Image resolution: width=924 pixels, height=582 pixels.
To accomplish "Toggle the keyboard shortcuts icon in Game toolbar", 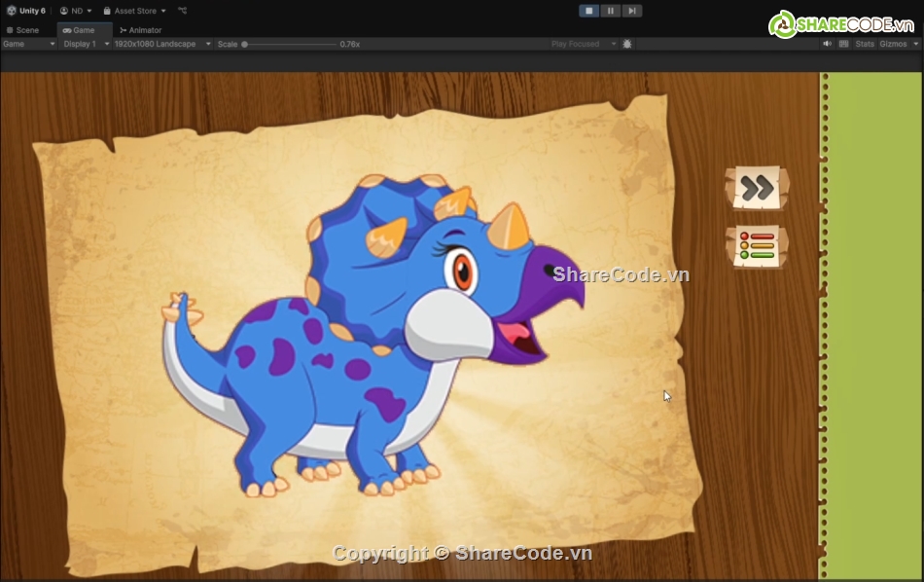I will (x=844, y=44).
